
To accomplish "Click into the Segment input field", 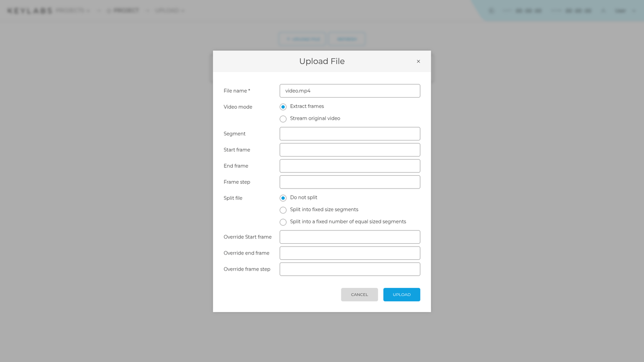I will [350, 134].
